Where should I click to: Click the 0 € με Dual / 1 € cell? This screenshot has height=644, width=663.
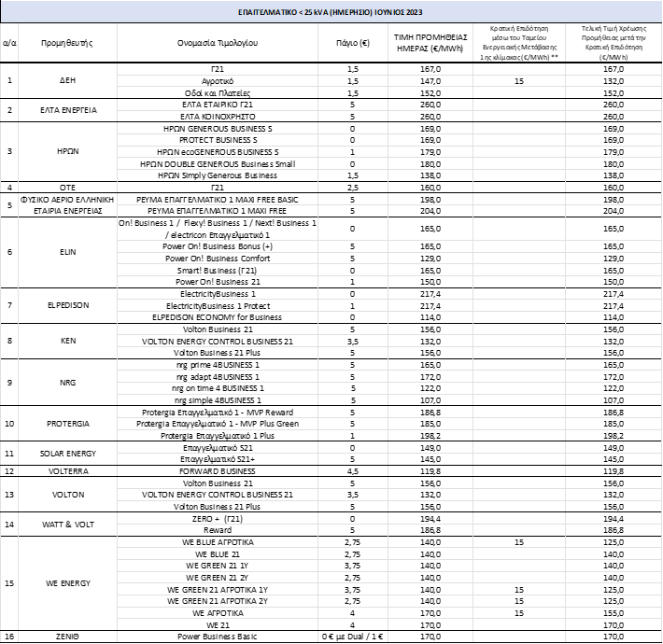(x=353, y=637)
